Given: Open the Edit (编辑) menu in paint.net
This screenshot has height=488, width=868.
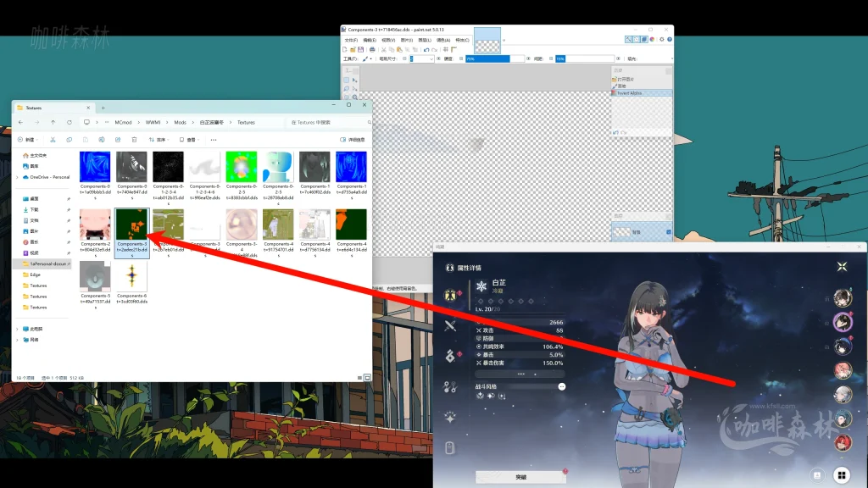Looking at the screenshot, I should 370,40.
